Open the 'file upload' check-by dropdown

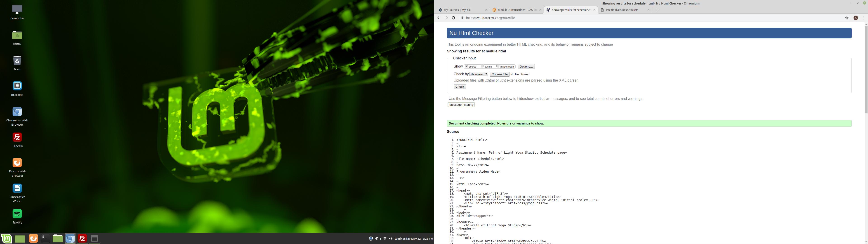(x=479, y=75)
